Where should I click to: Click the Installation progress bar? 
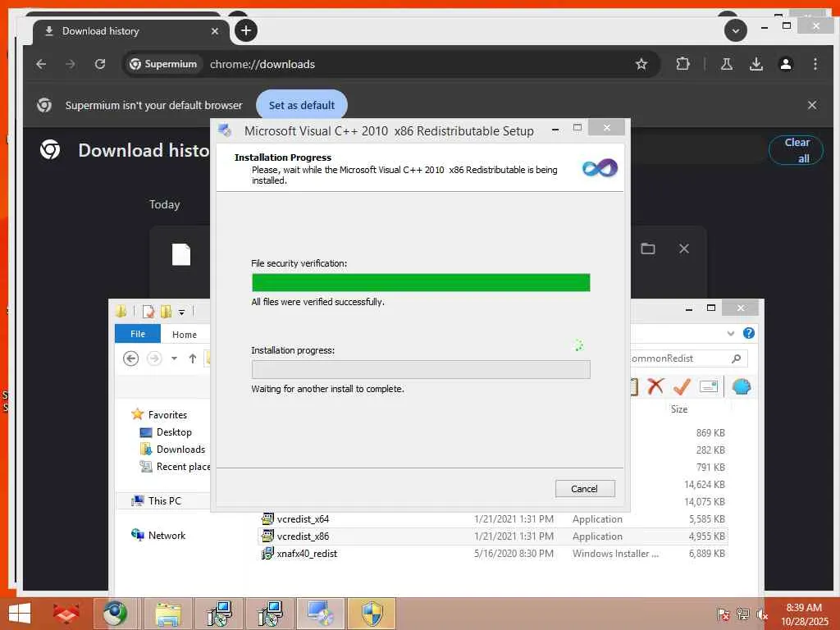tap(421, 370)
